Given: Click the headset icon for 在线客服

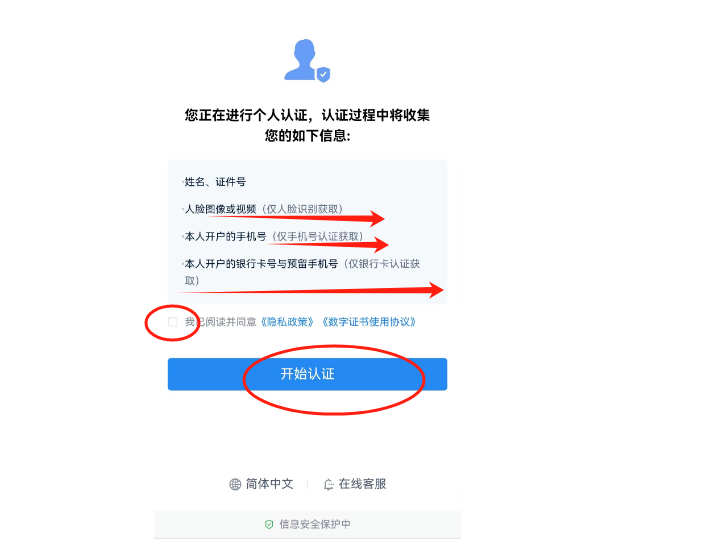Looking at the screenshot, I should click(329, 484).
